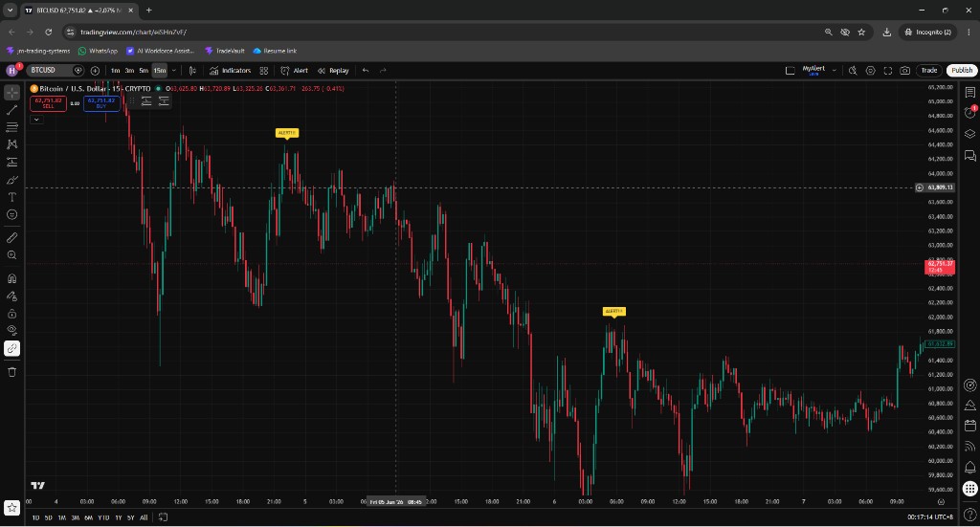Switch to the 1m timeframe
Image resolution: width=980 pixels, height=527 pixels.
click(115, 71)
